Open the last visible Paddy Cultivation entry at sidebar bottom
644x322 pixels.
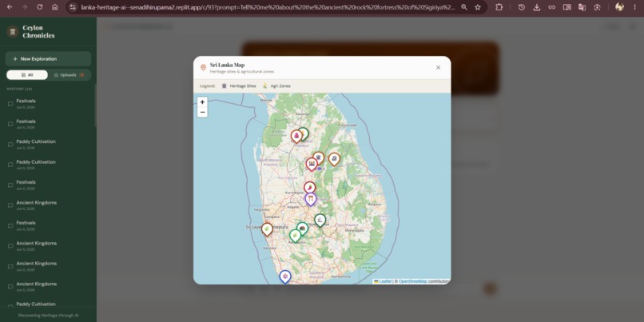[x=49, y=304]
